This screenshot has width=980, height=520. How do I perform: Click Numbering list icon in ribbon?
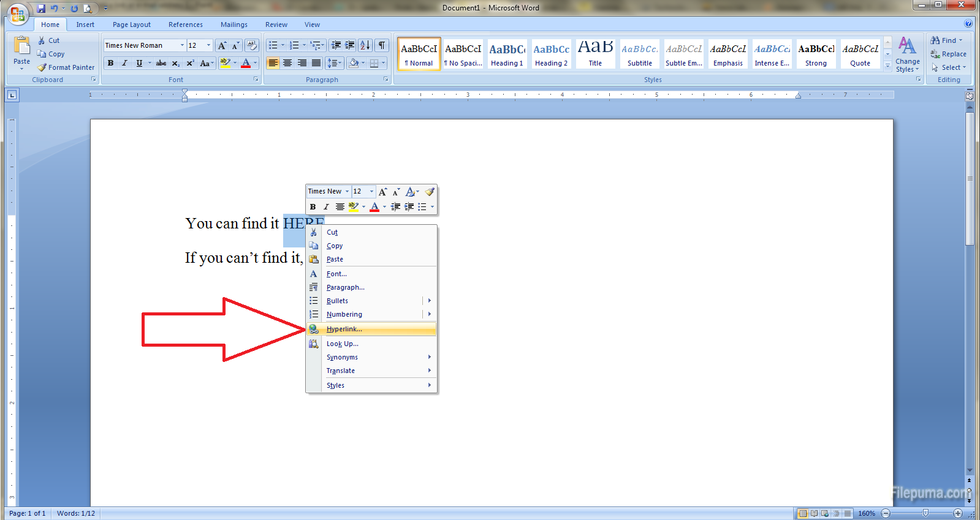pyautogui.click(x=294, y=45)
